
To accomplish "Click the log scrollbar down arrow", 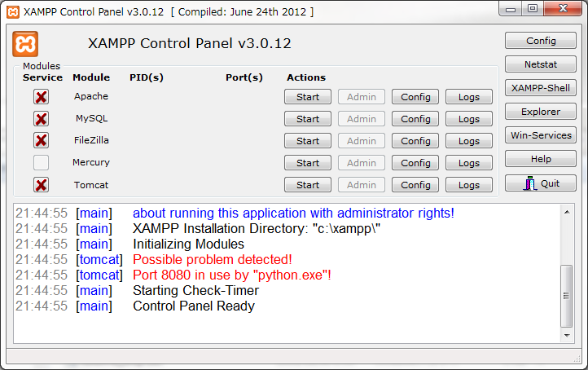I will pyautogui.click(x=567, y=335).
